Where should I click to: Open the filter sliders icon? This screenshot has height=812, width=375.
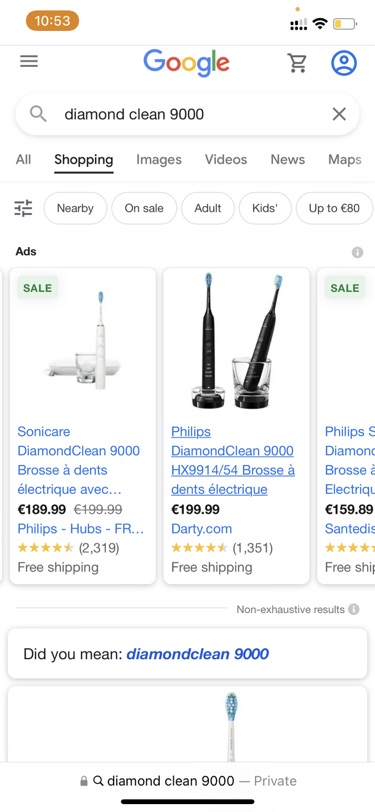23,208
